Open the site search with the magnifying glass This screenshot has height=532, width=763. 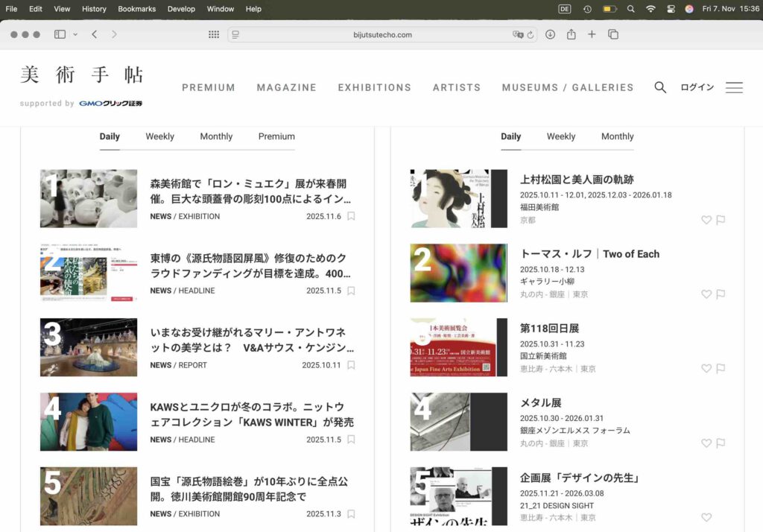[660, 87]
